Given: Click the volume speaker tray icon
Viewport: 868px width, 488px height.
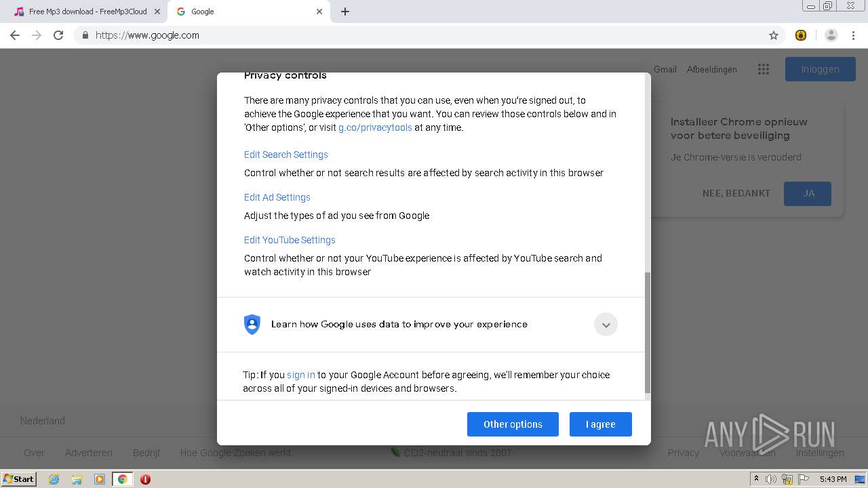Looking at the screenshot, I should (x=771, y=479).
